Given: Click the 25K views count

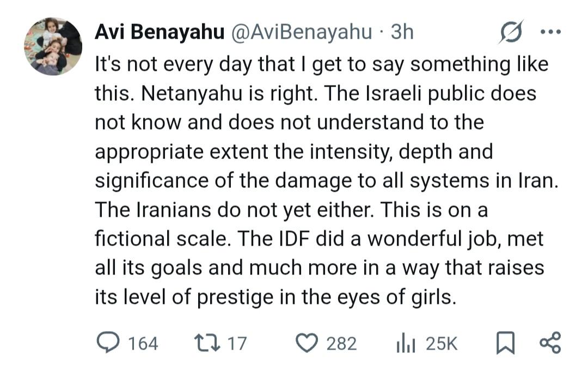Looking at the screenshot, I should coord(442,343).
